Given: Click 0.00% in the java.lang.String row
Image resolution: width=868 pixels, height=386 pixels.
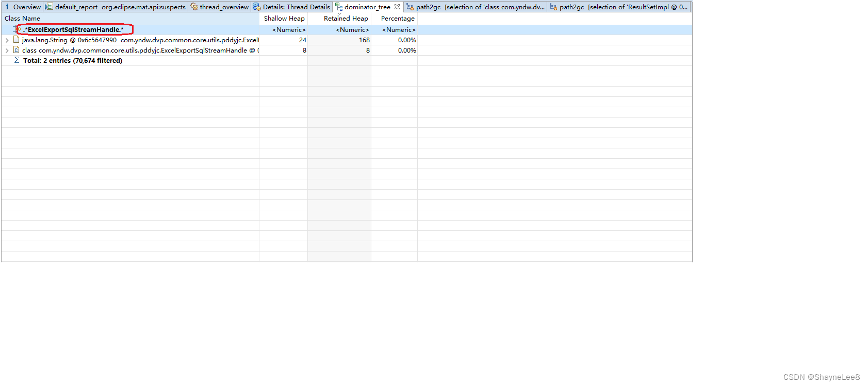Looking at the screenshot, I should (407, 40).
